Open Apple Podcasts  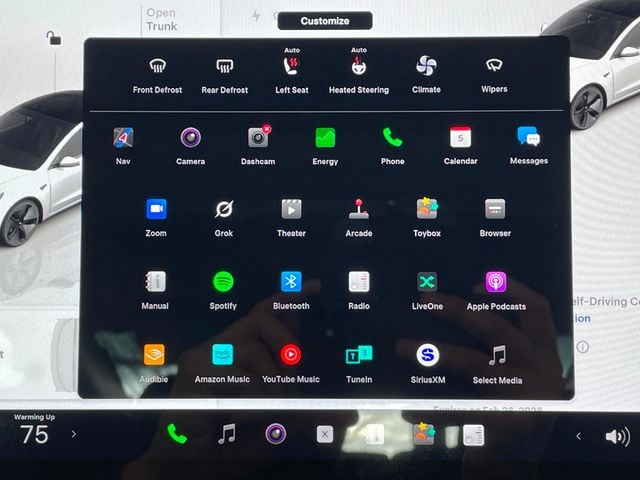click(x=496, y=283)
